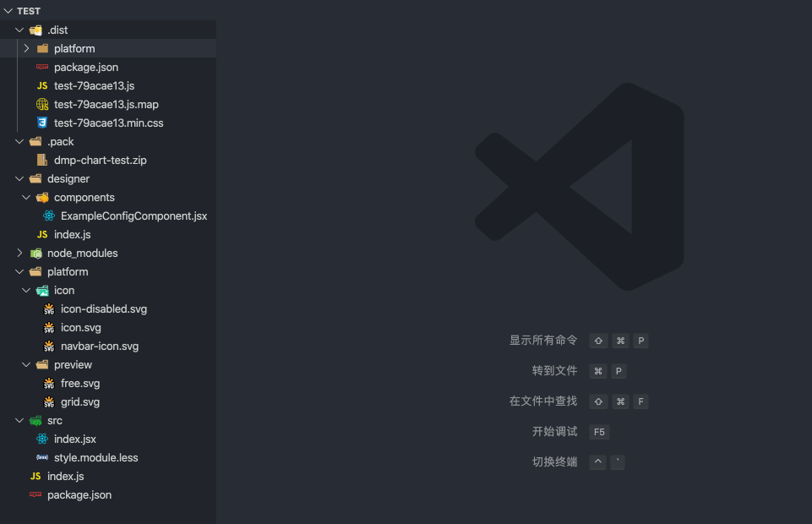This screenshot has height=524, width=812.
Task: Open root-level package.json file
Action: 79,495
